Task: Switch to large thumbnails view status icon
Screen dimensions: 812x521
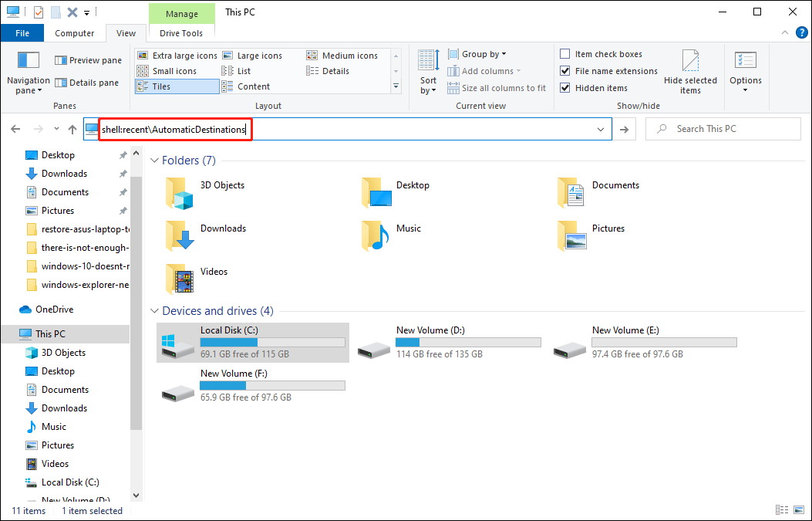Action: click(800, 511)
